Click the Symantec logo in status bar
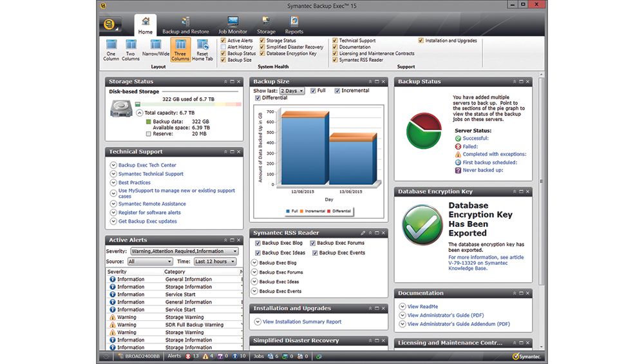Image resolution: width=644 pixels, height=364 pixels. [x=527, y=357]
